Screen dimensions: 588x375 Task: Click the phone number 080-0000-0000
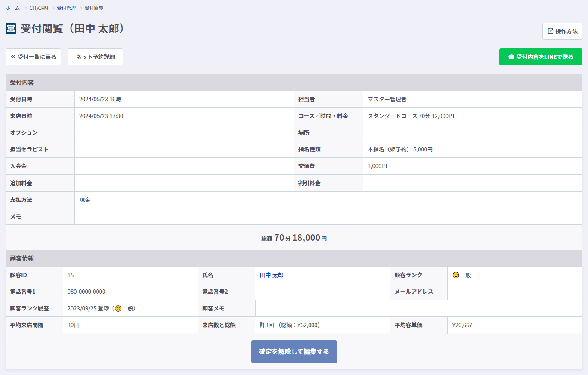click(x=86, y=292)
